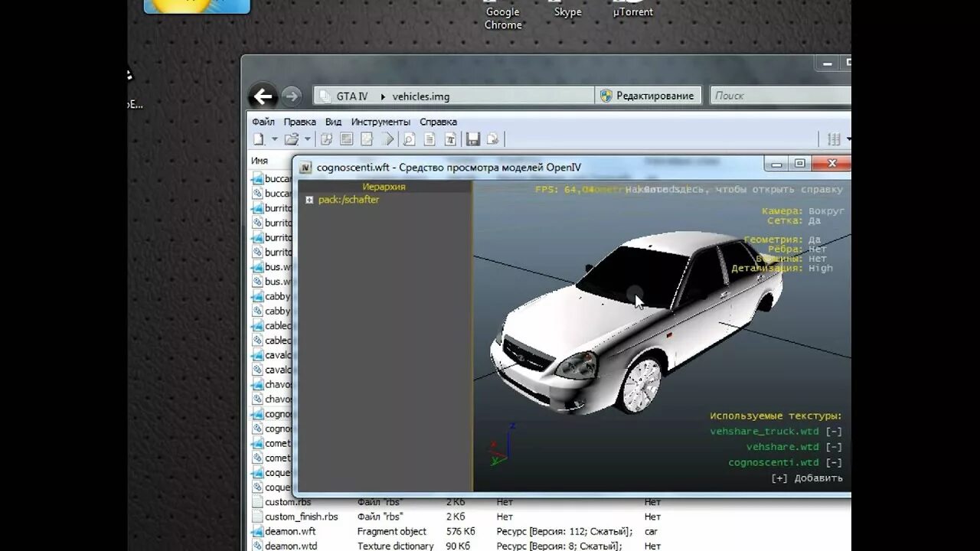980x551 pixels.
Task: Click the first bus file icon
Action: [x=257, y=267]
